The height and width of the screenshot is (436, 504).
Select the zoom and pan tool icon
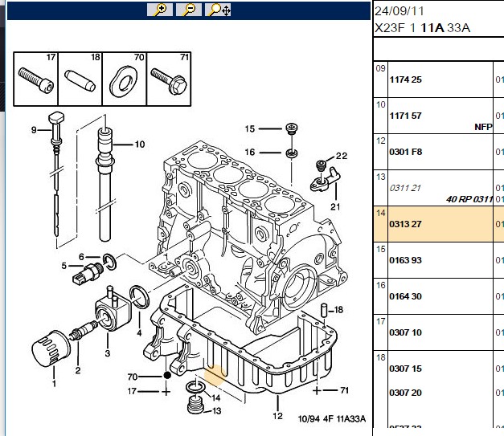tap(218, 10)
